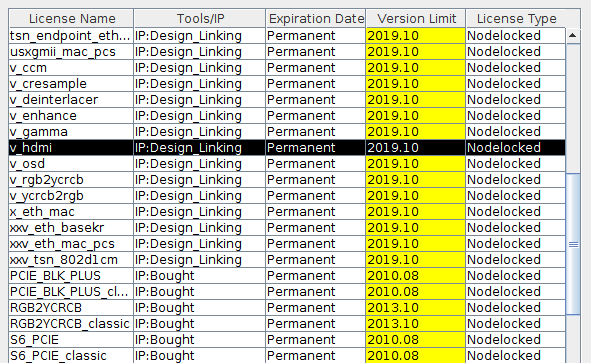Click Permanent expiration cell of v_osd
The width and height of the screenshot is (591, 363).
[x=315, y=164]
